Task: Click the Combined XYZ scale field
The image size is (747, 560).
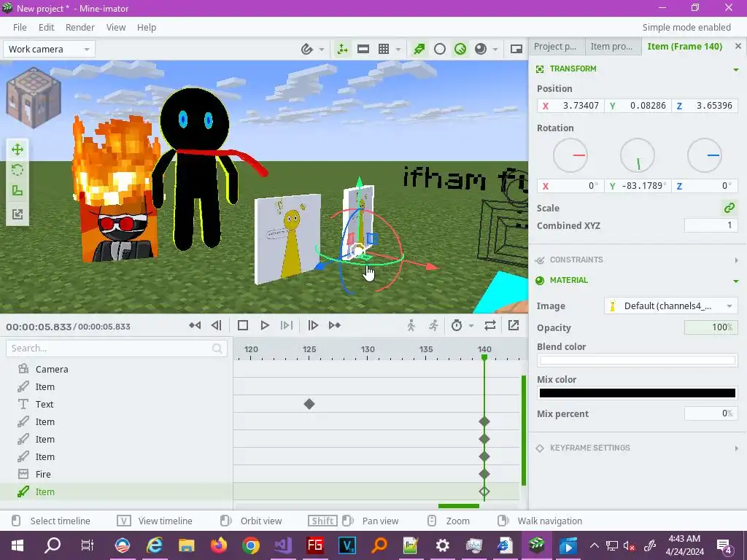Action: click(711, 225)
